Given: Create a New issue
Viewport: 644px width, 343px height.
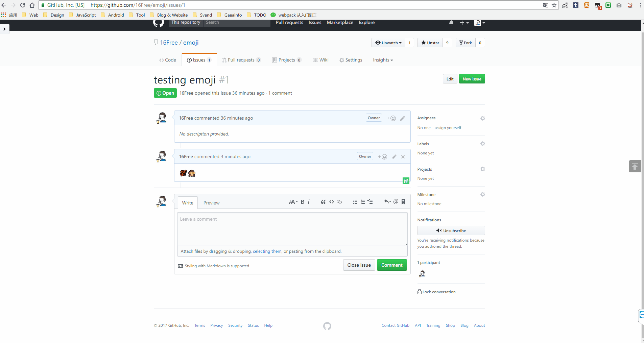Looking at the screenshot, I should coord(472,79).
